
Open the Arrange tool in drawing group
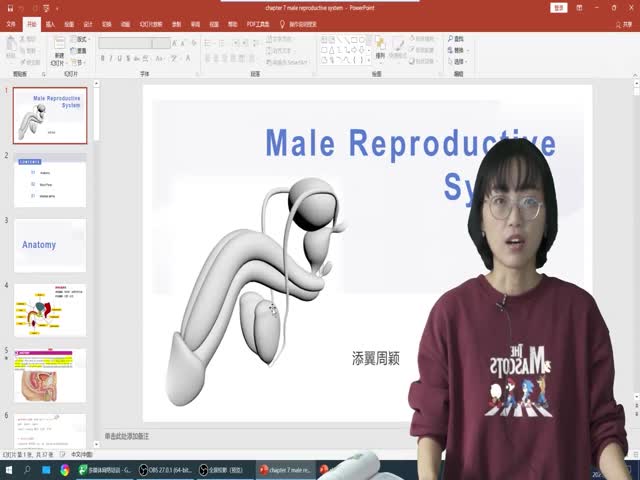380,48
